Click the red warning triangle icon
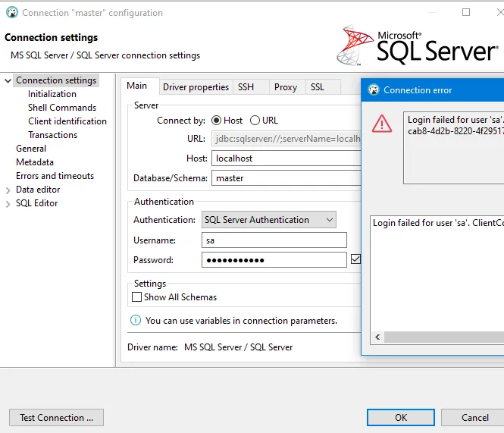Viewport: 504px width, 433px height. coord(381,124)
